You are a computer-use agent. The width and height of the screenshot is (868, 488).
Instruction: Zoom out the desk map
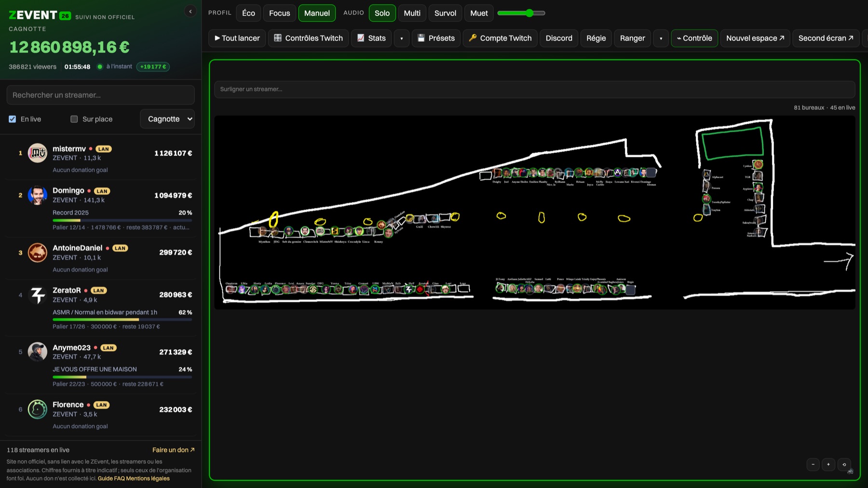813,464
